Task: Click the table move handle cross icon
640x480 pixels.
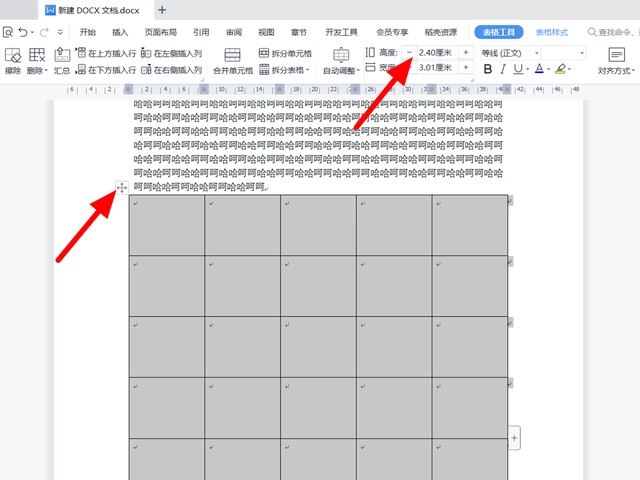Action: 122,188
